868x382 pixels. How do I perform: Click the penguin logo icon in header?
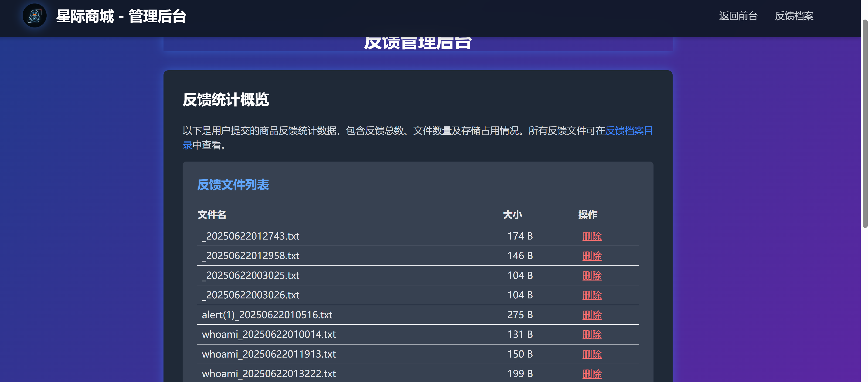(x=34, y=16)
